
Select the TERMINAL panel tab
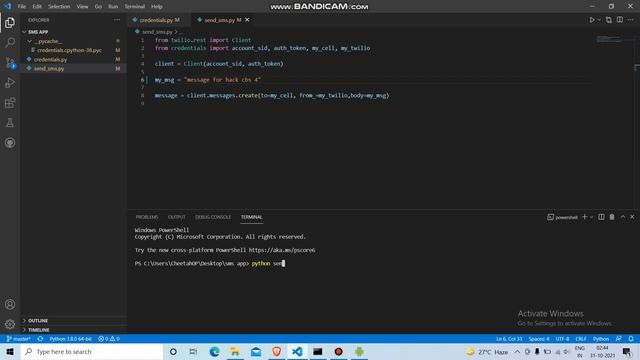tap(251, 217)
